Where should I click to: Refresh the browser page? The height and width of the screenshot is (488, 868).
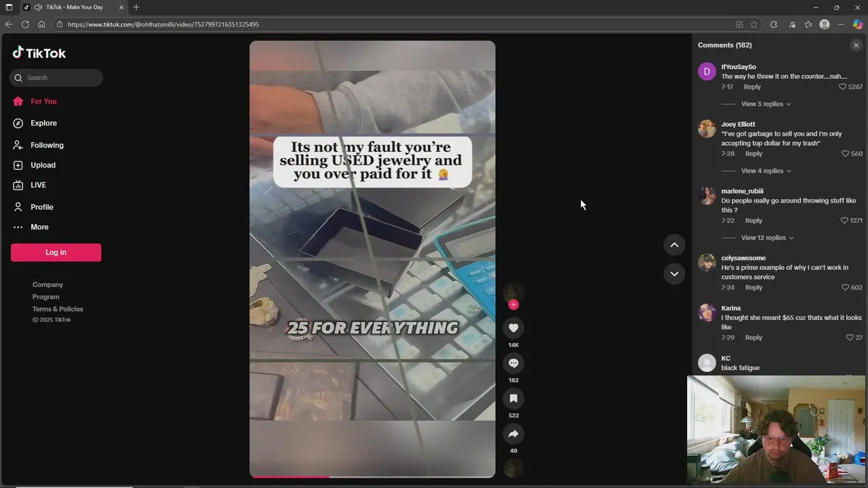point(25,24)
